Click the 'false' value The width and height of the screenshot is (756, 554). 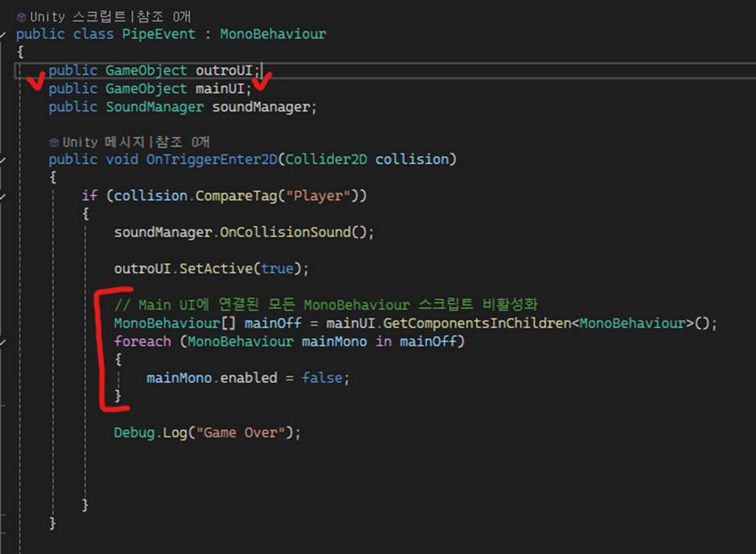[322, 378]
